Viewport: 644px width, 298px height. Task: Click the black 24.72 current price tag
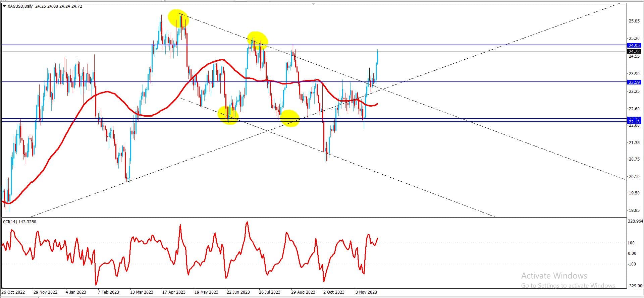tap(634, 51)
